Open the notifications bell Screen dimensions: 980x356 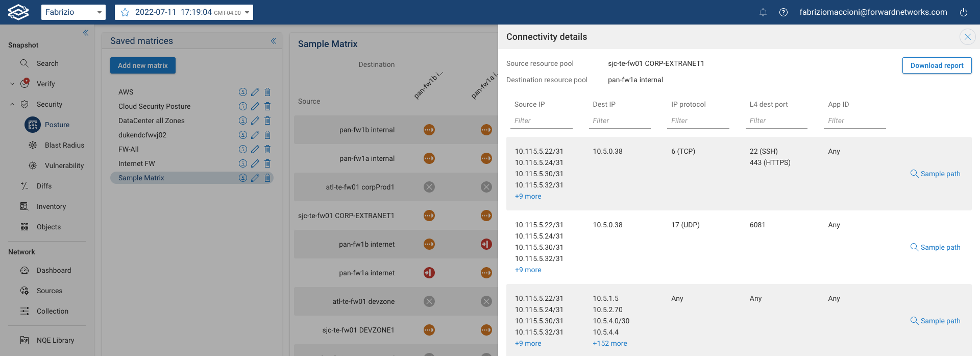(763, 12)
